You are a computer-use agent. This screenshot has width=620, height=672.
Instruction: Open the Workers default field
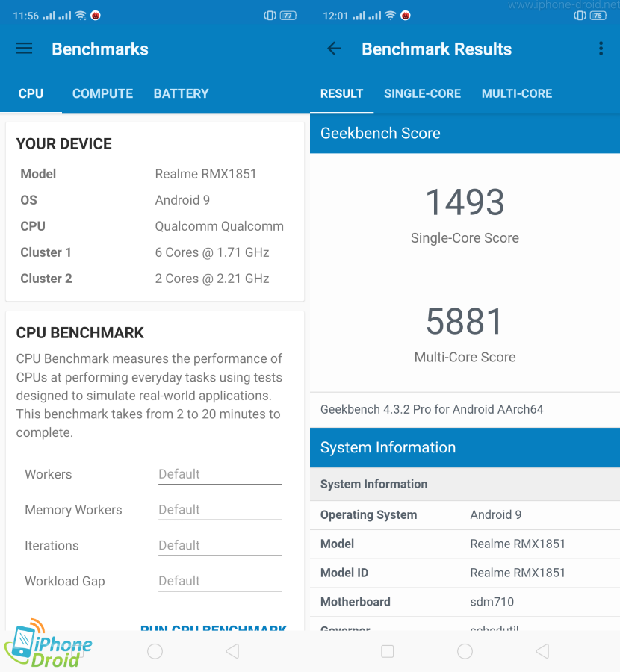[x=220, y=475]
